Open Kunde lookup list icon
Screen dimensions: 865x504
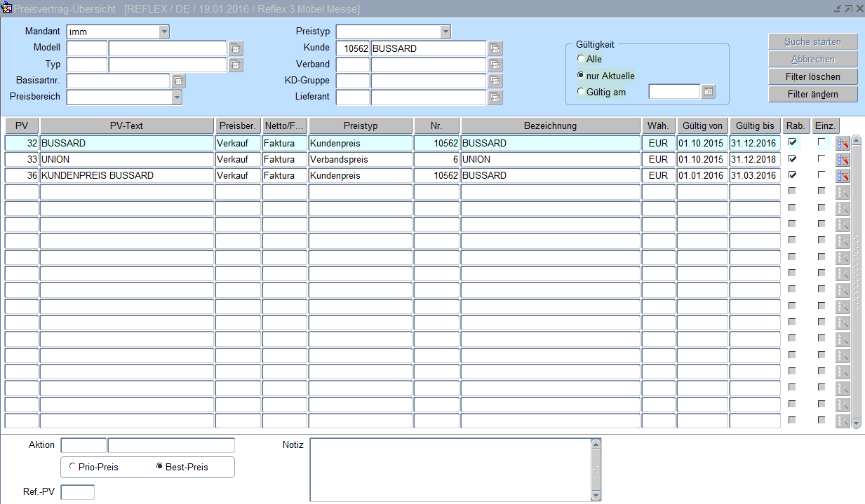click(x=495, y=48)
